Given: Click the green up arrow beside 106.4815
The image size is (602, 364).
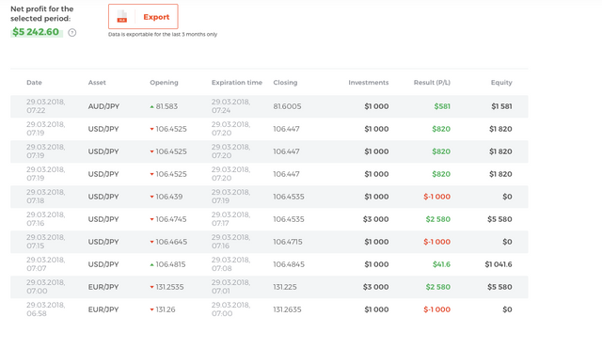Looking at the screenshot, I should pos(151,264).
